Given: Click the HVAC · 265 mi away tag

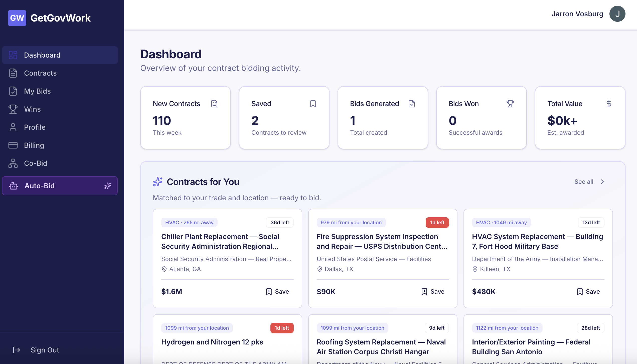Looking at the screenshot, I should (189, 223).
